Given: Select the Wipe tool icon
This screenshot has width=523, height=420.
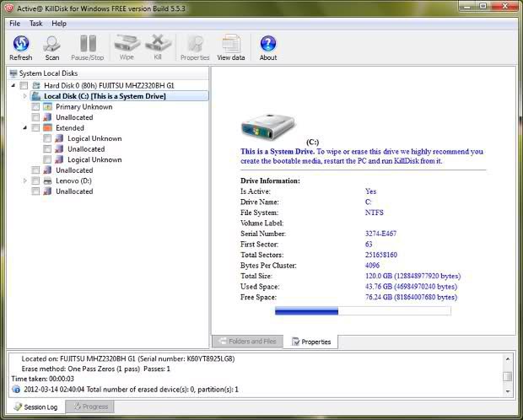Looking at the screenshot, I should coord(127,46).
